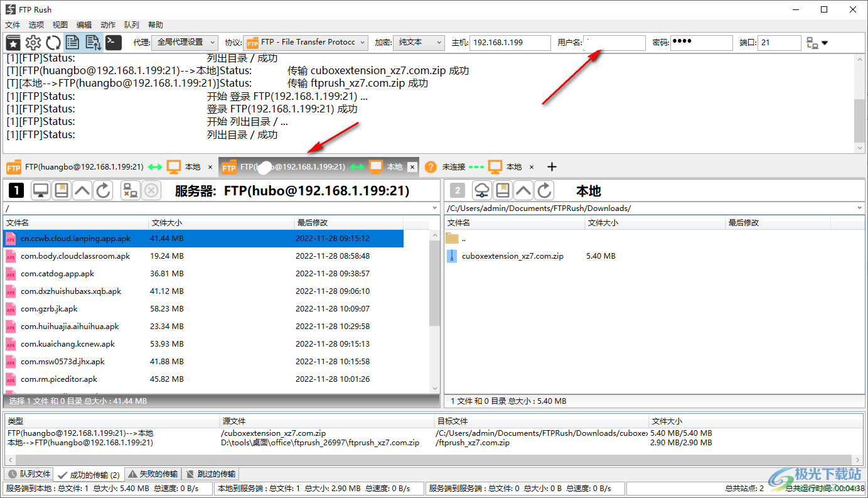
Task: Click the zip icon for cuboxextension_xz7.com.zip
Action: point(452,256)
